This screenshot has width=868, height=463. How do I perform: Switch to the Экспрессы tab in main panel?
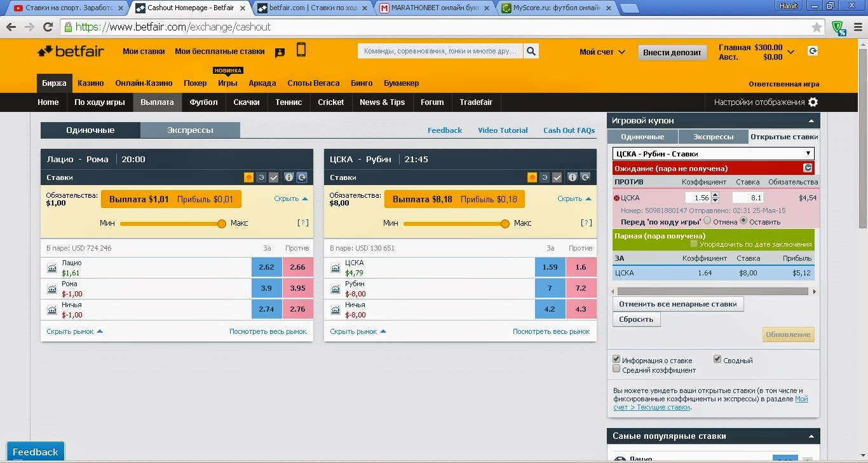click(190, 130)
